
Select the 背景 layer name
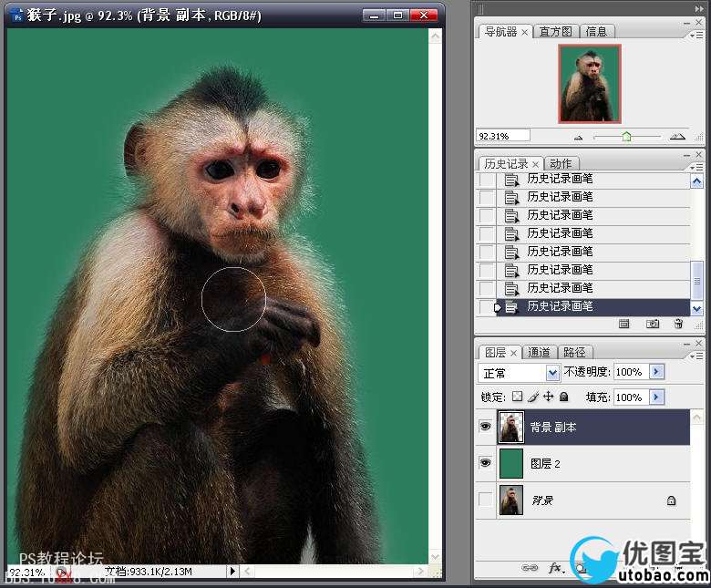click(542, 500)
